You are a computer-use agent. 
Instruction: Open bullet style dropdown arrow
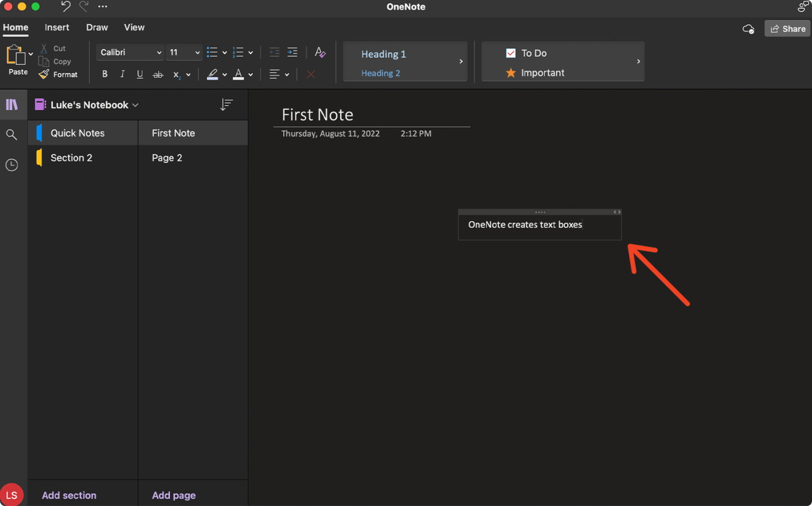tap(224, 53)
